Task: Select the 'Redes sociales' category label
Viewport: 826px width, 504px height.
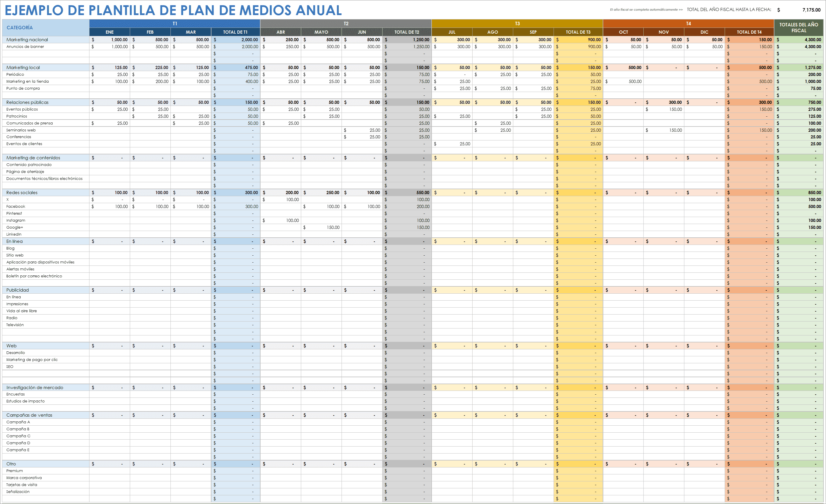Action: [22, 193]
